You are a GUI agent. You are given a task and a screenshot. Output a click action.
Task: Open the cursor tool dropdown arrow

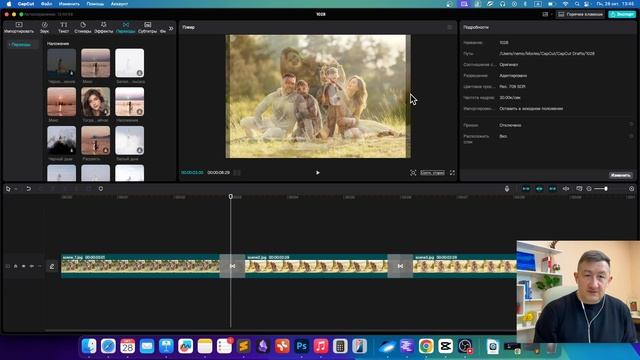point(16,189)
